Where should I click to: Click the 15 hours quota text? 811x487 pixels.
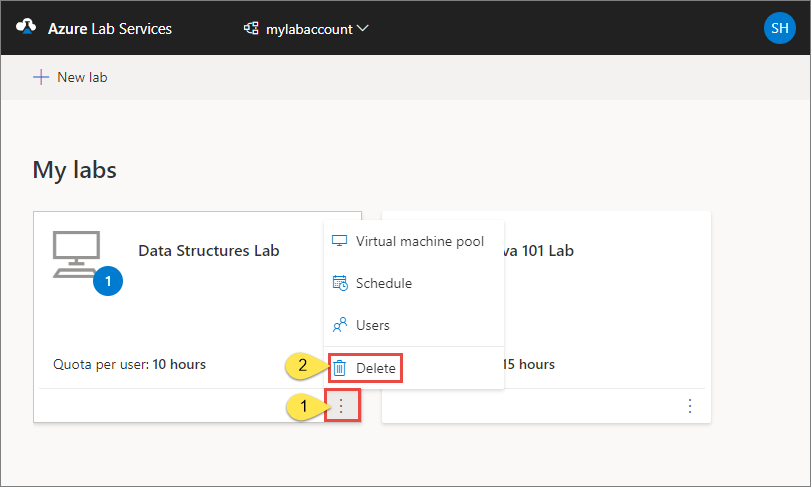529,364
